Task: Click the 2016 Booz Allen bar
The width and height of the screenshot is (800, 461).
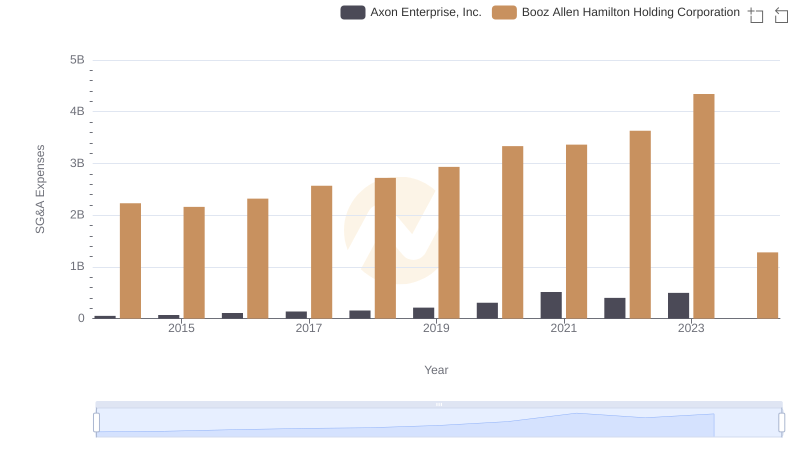Action: point(258,259)
